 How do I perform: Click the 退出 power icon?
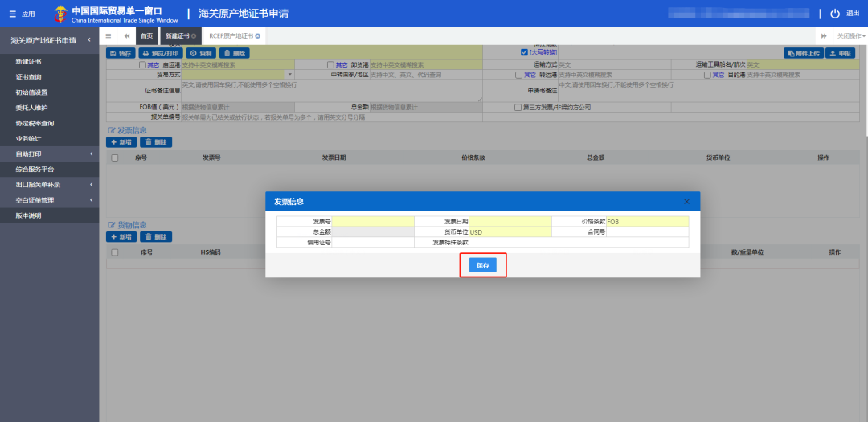pyautogui.click(x=835, y=14)
